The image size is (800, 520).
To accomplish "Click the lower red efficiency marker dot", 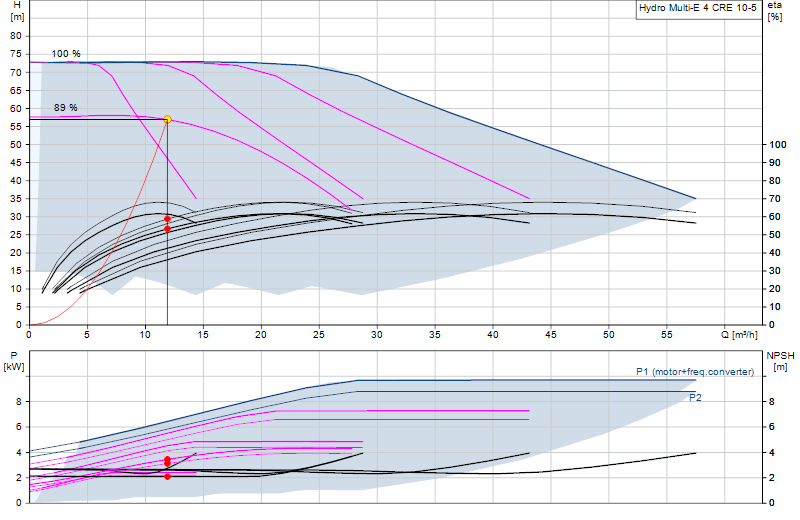I will click(167, 229).
